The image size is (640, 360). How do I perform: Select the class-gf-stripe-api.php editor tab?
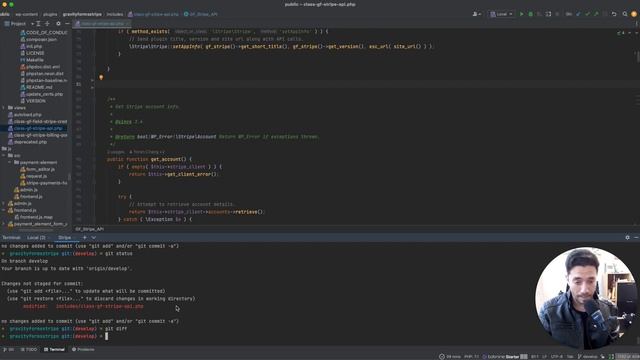102,24
